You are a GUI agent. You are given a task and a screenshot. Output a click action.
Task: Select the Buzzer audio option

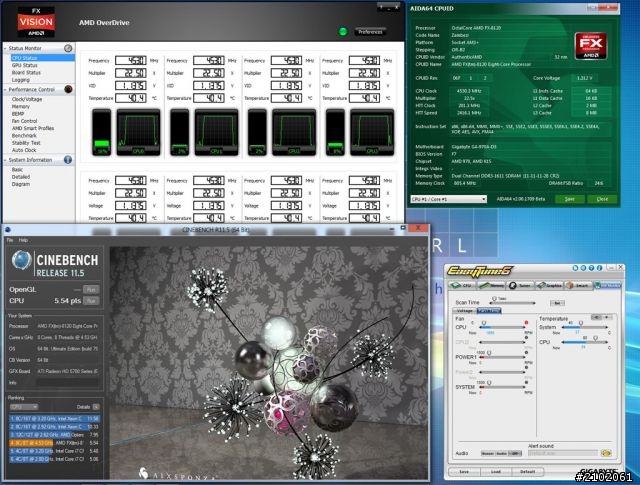[x=487, y=453]
